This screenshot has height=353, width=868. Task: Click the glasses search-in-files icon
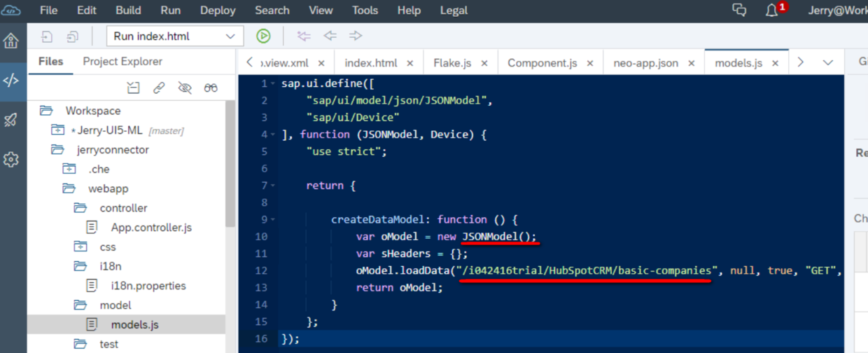pos(211,88)
